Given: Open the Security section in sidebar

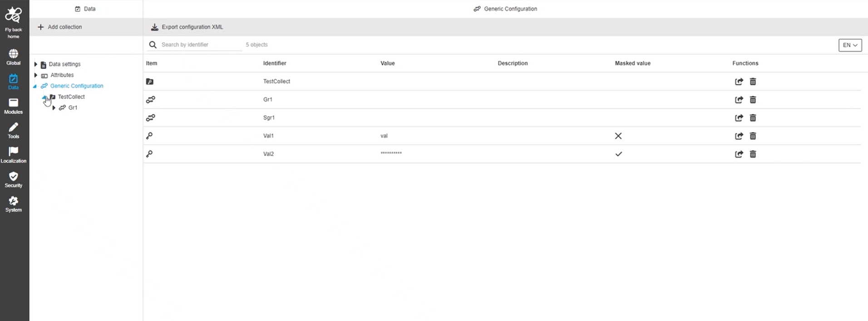Looking at the screenshot, I should [13, 180].
